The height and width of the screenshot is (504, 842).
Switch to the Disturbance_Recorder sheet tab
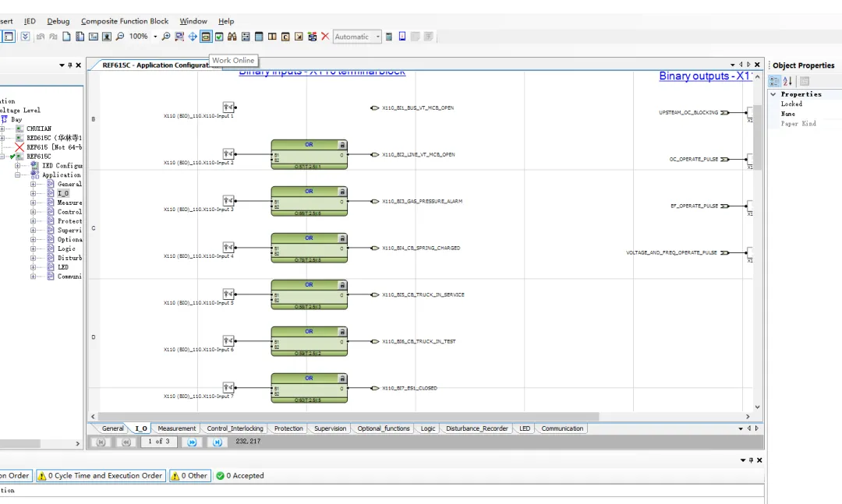click(x=477, y=428)
